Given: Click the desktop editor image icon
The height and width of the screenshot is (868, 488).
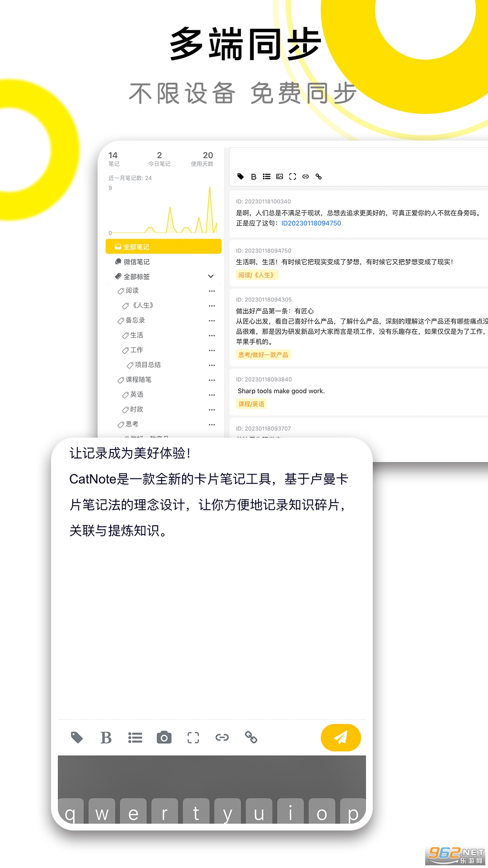Looking at the screenshot, I should pos(280,177).
